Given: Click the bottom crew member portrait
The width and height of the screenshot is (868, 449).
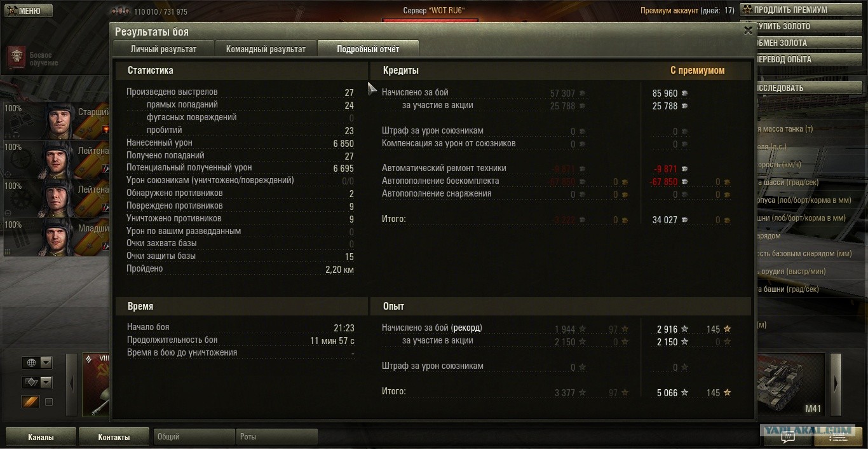Looking at the screenshot, I should tap(58, 237).
